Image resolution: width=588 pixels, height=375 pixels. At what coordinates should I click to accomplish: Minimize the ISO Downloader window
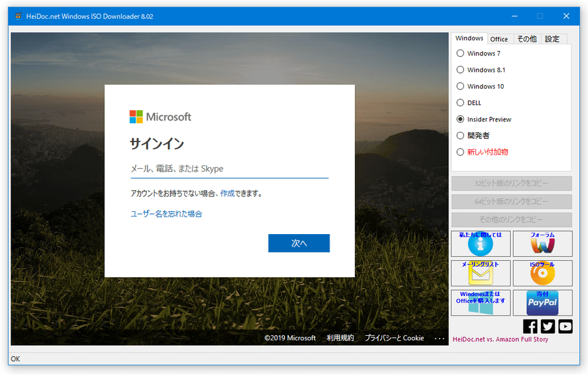coord(514,16)
